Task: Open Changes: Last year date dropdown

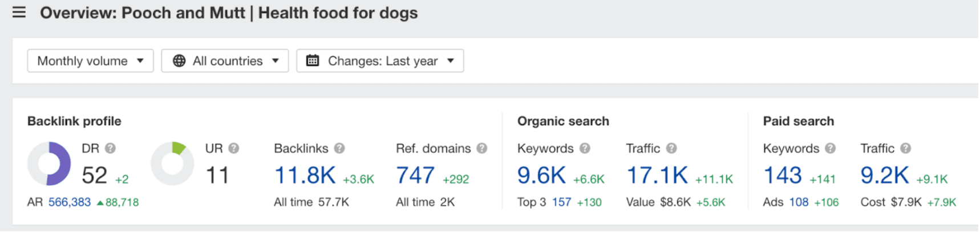Action: pyautogui.click(x=380, y=61)
